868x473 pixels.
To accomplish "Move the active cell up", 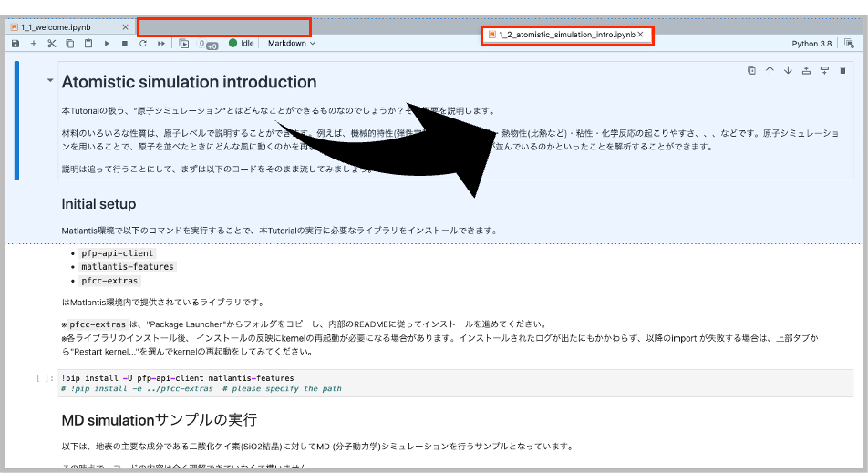I will 770,70.
